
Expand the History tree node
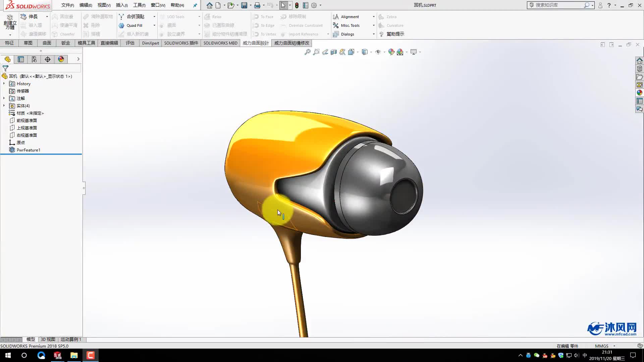tap(4, 83)
